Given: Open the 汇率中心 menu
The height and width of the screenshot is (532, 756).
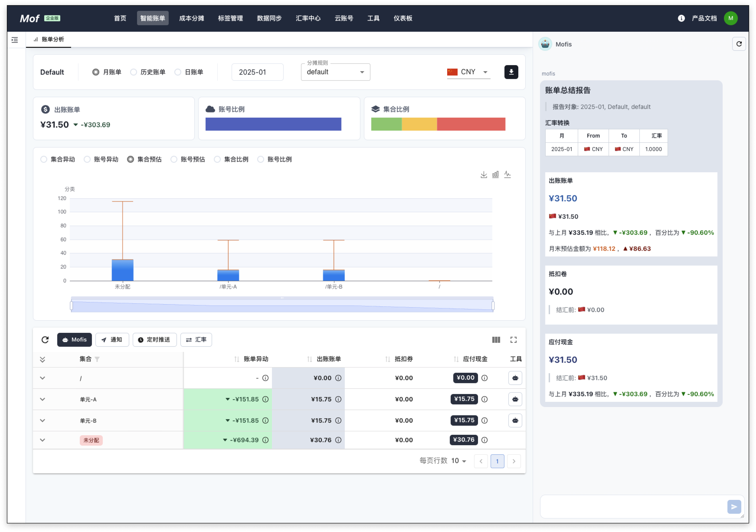Looking at the screenshot, I should (308, 18).
